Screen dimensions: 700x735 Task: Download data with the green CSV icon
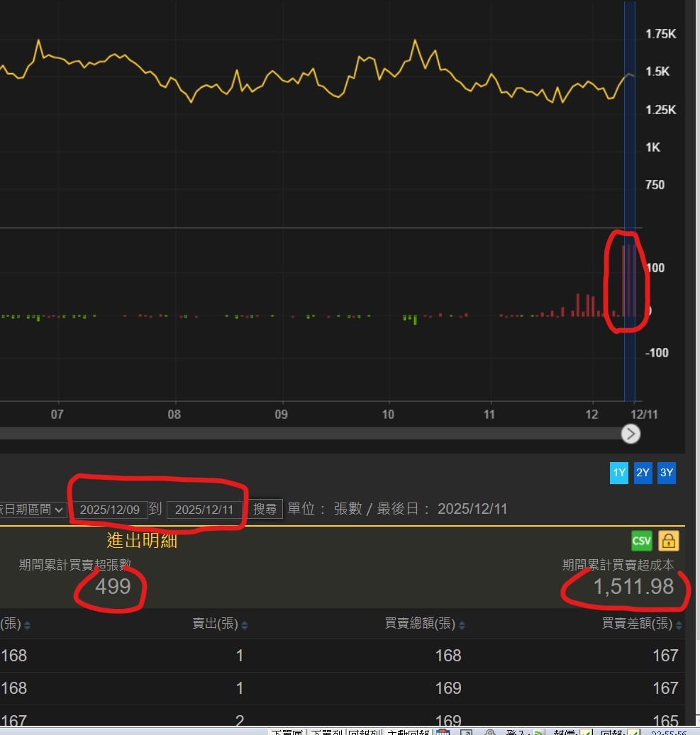[641, 542]
